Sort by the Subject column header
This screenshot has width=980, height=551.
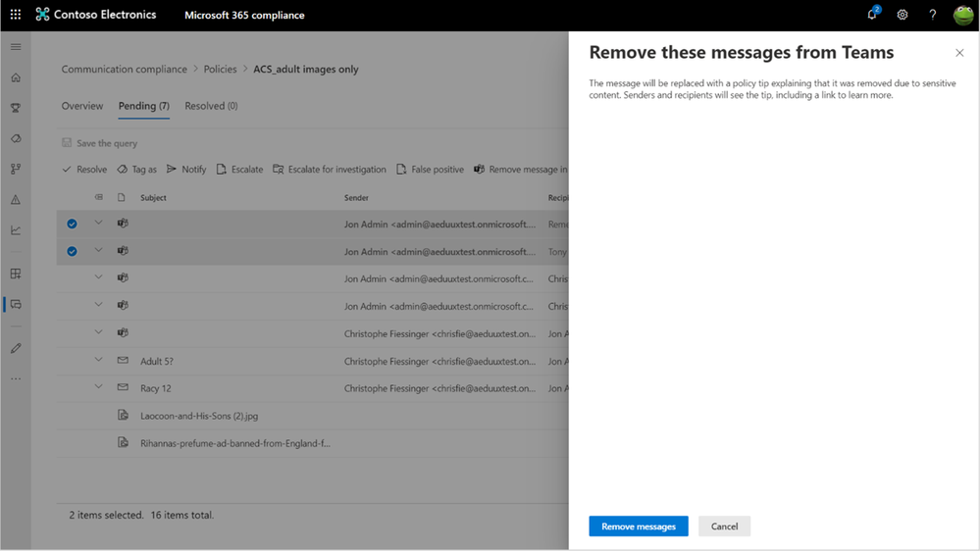coord(153,197)
